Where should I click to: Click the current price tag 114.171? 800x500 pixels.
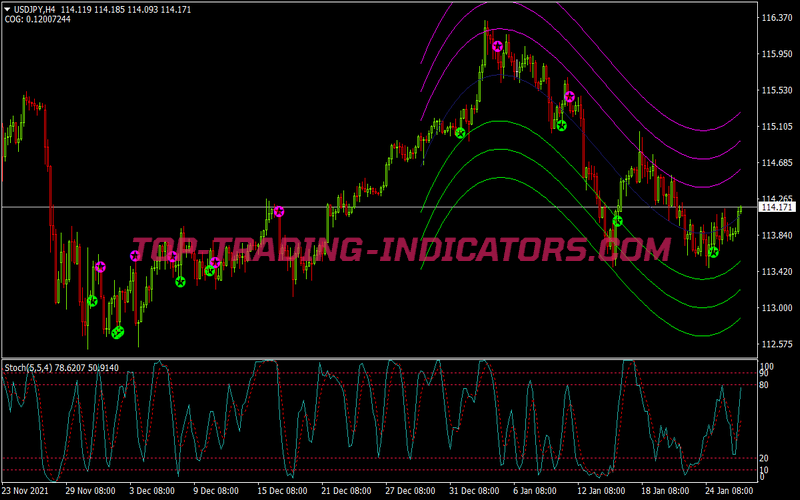coord(778,207)
